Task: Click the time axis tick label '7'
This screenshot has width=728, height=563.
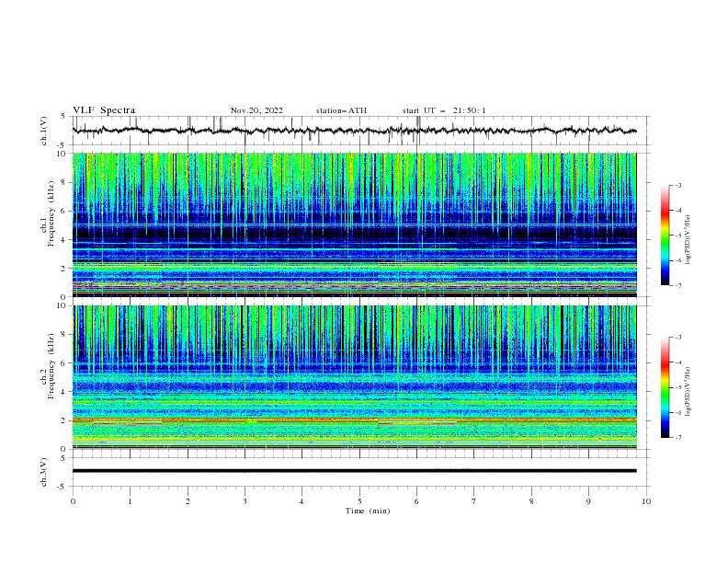Action: click(474, 501)
